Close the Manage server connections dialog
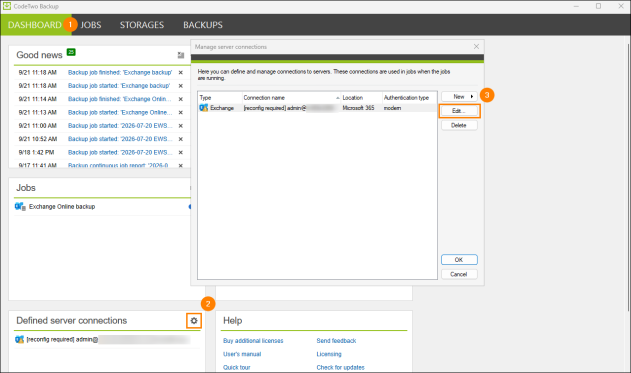631x373 pixels. click(x=476, y=47)
